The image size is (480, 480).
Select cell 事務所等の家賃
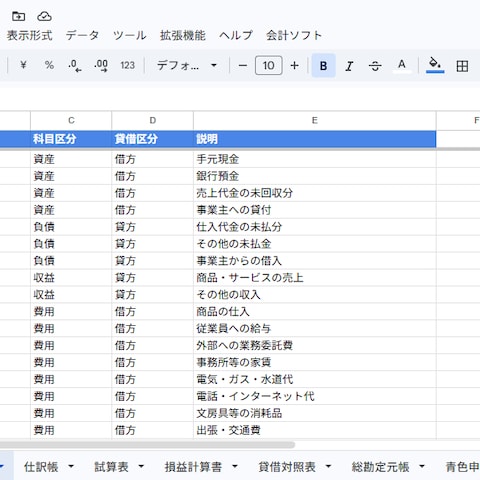[x=315, y=362]
